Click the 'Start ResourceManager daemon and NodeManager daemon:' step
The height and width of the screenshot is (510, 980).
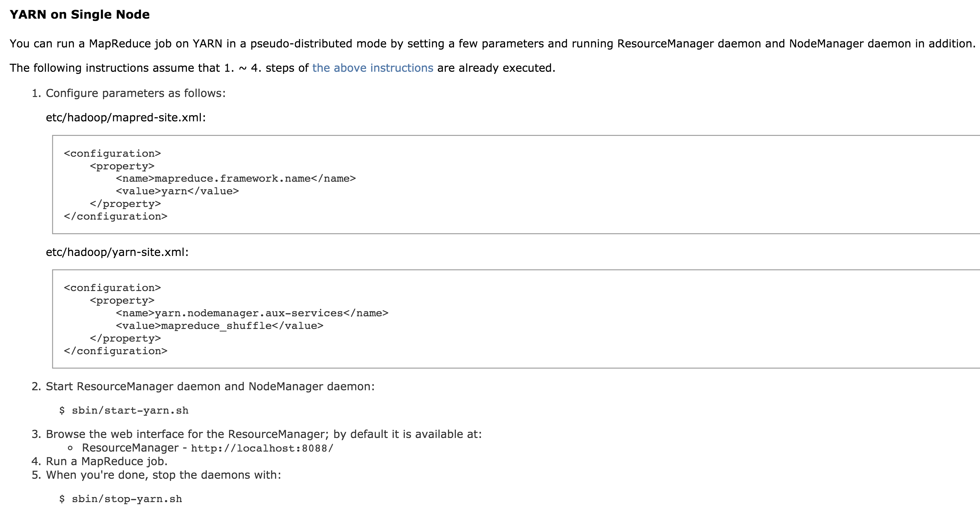210,386
